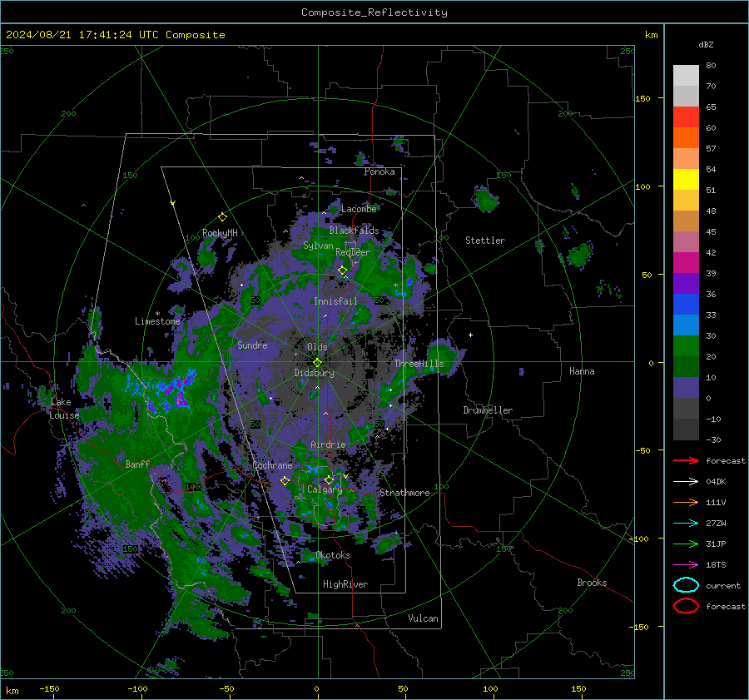Select the yellow diamond marker under Cochrane
Image resolution: width=749 pixels, height=700 pixels.
[x=285, y=480]
